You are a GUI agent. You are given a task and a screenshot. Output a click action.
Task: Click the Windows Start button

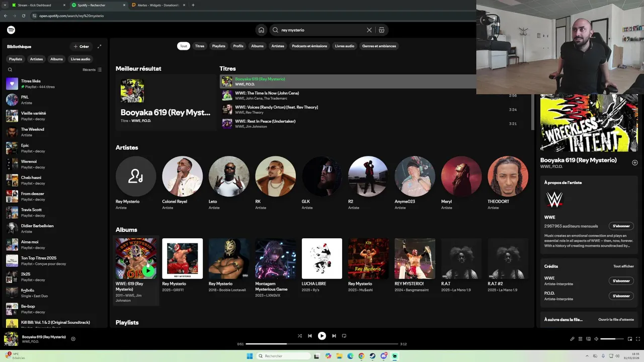coord(250,356)
